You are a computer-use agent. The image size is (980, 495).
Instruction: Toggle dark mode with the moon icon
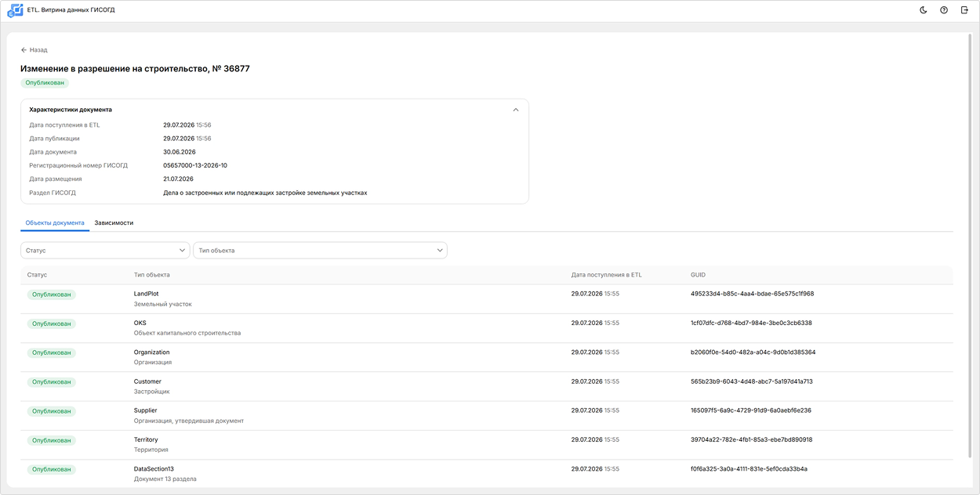coord(923,10)
